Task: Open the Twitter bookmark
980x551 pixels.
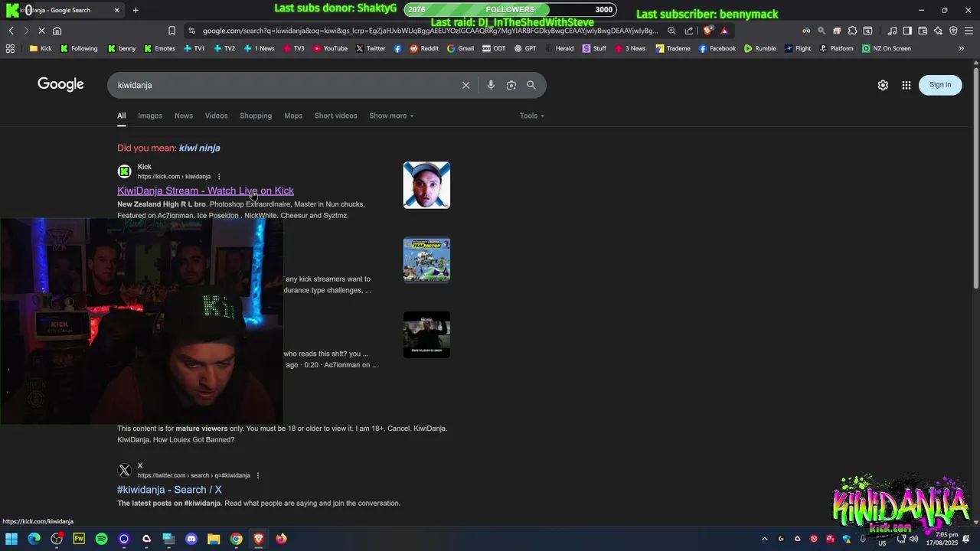Action: click(x=371, y=48)
